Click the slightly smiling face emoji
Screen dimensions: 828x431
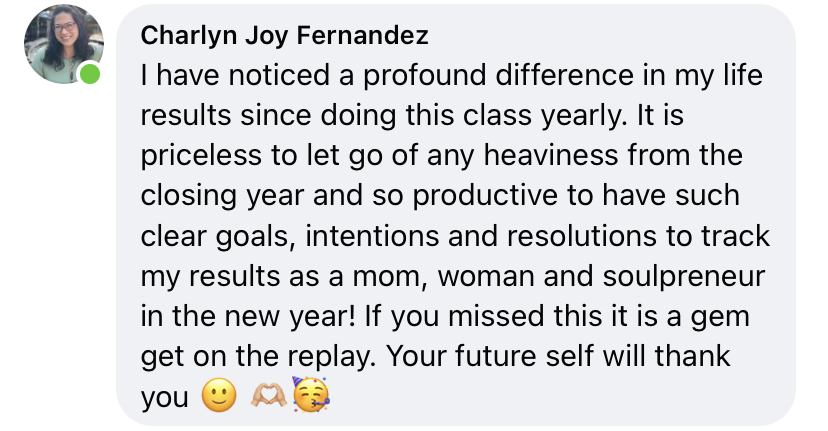pos(219,396)
